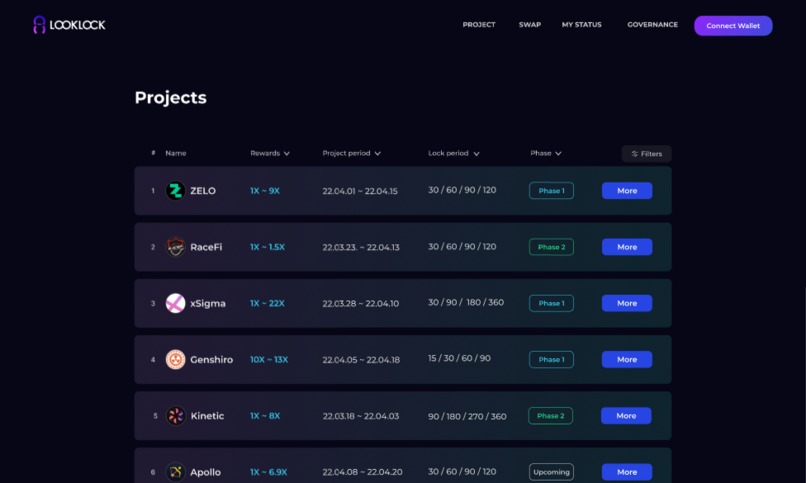
Task: Click period 22.03.28 ~ 22.04.10
Action: [x=360, y=304]
